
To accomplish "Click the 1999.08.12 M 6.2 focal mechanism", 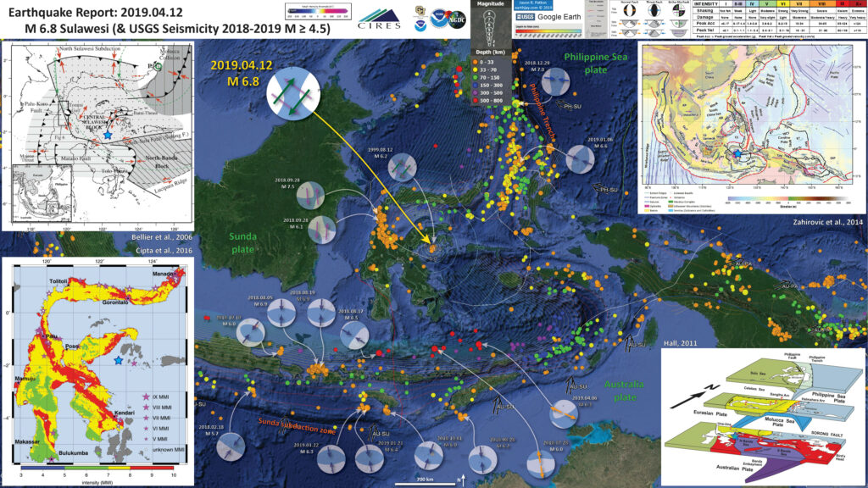I will pyautogui.click(x=403, y=169).
